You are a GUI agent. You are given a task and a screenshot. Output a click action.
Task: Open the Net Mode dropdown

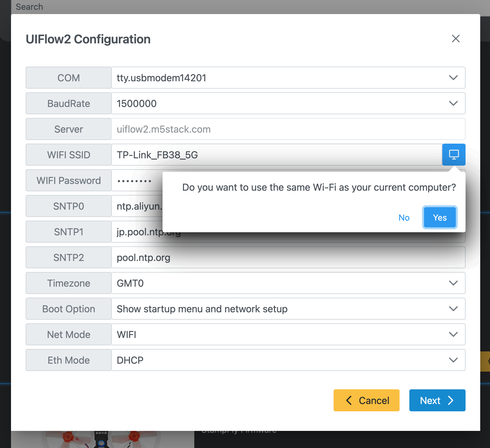click(288, 335)
